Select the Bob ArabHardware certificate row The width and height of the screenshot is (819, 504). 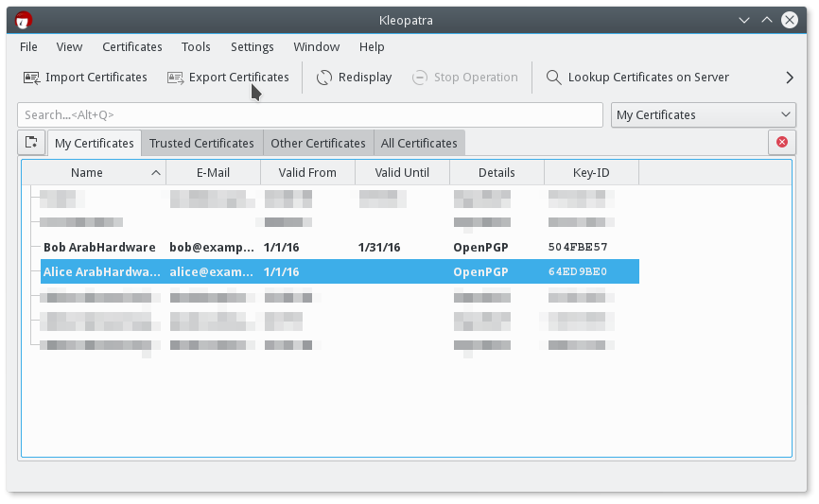click(340, 247)
